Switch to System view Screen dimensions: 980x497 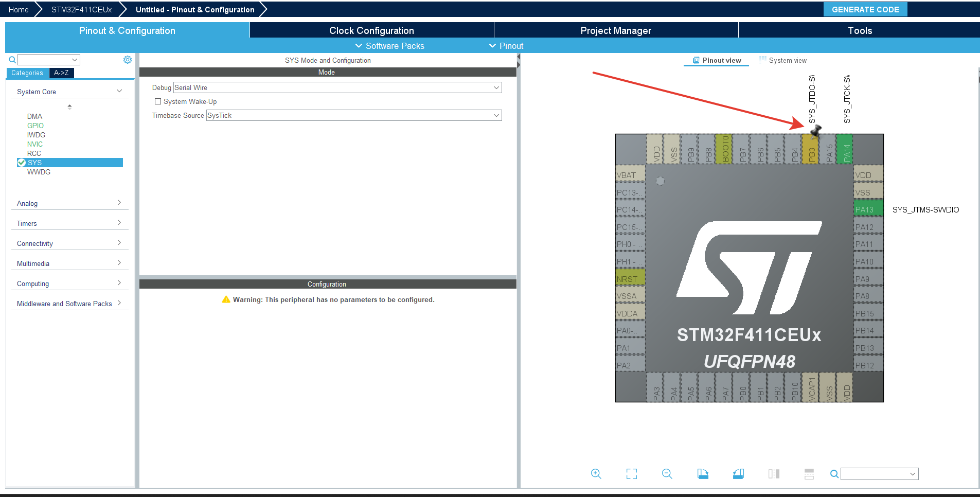click(783, 61)
